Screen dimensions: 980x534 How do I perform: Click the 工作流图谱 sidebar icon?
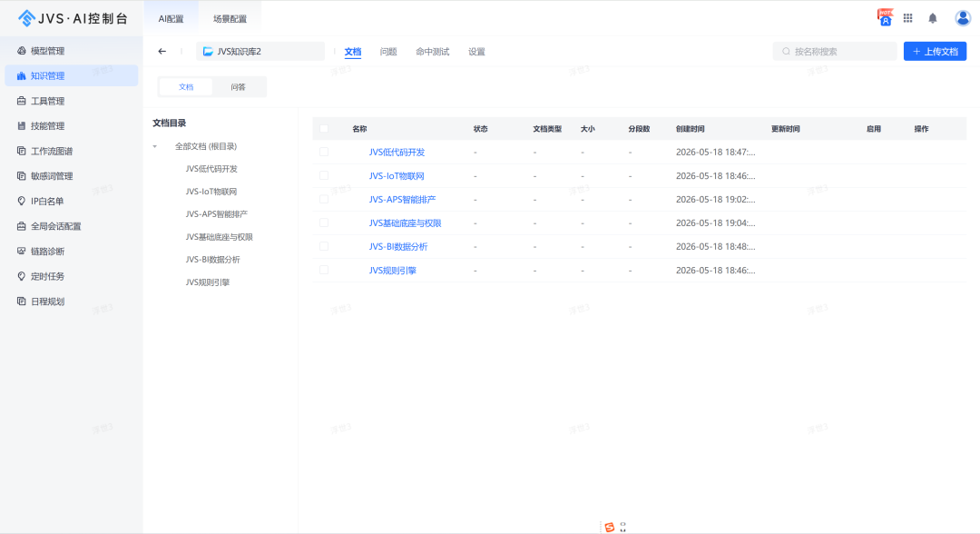(21, 151)
